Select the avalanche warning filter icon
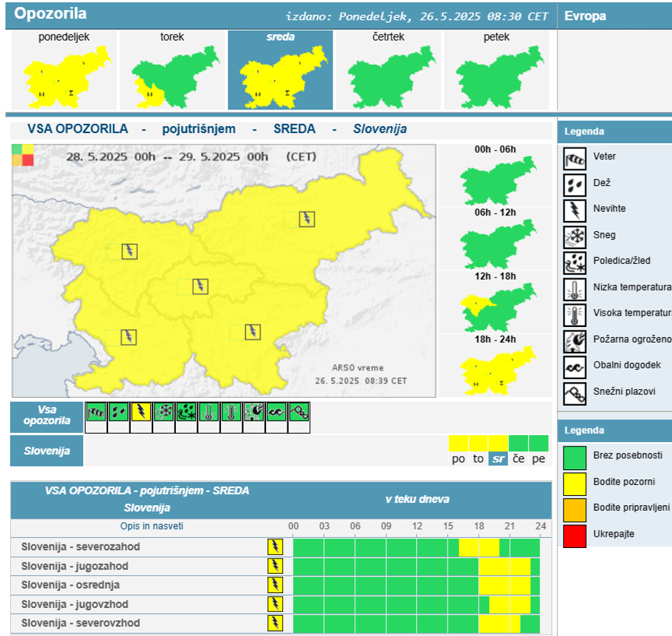 [299, 412]
